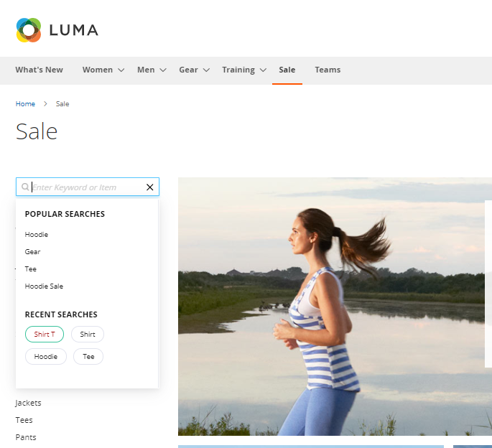Image resolution: width=492 pixels, height=448 pixels.
Task: Go to the Teams page
Action: (x=328, y=70)
